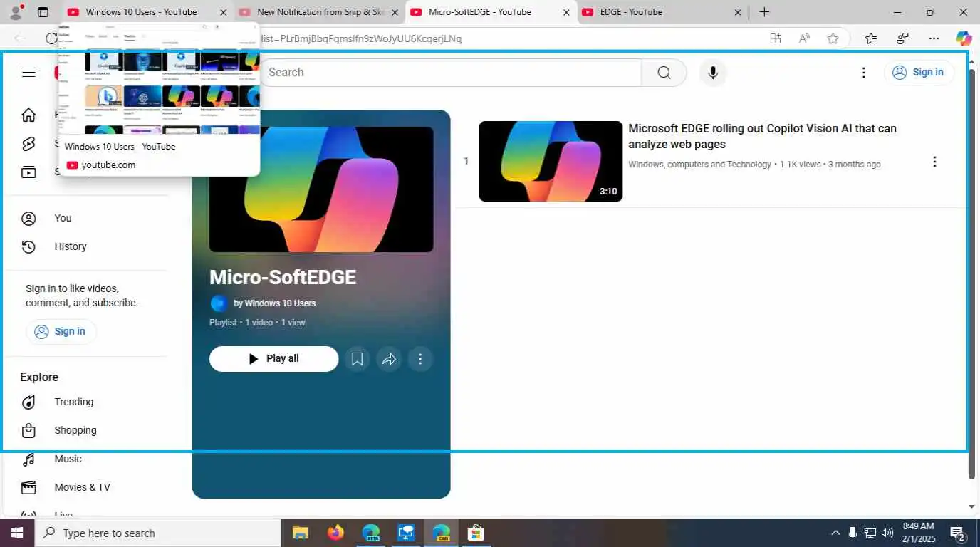Viewport: 980px width, 547px height.
Task: Click Sign in button at top right
Action: point(919,72)
